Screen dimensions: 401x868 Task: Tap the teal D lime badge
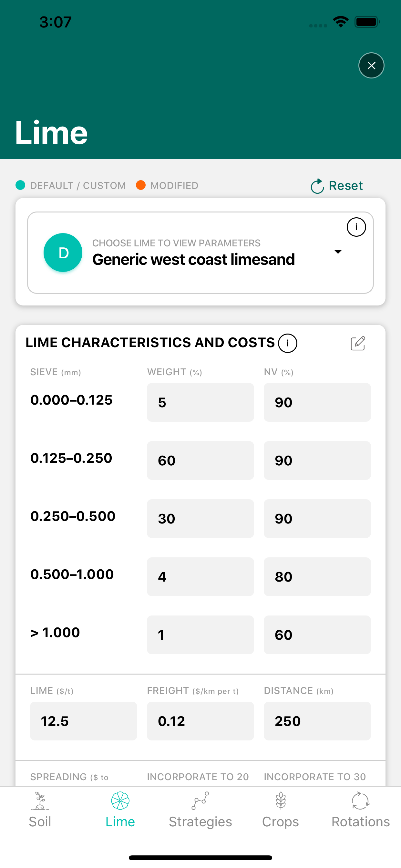click(63, 253)
